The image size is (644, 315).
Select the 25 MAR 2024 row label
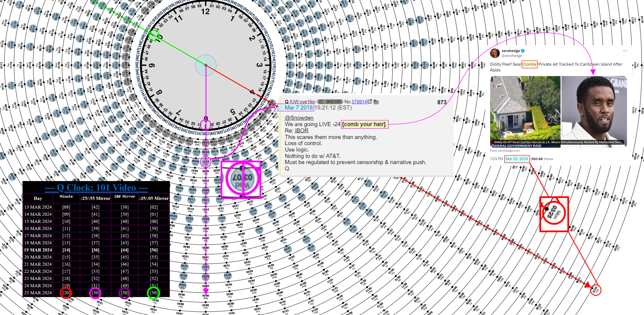38,292
